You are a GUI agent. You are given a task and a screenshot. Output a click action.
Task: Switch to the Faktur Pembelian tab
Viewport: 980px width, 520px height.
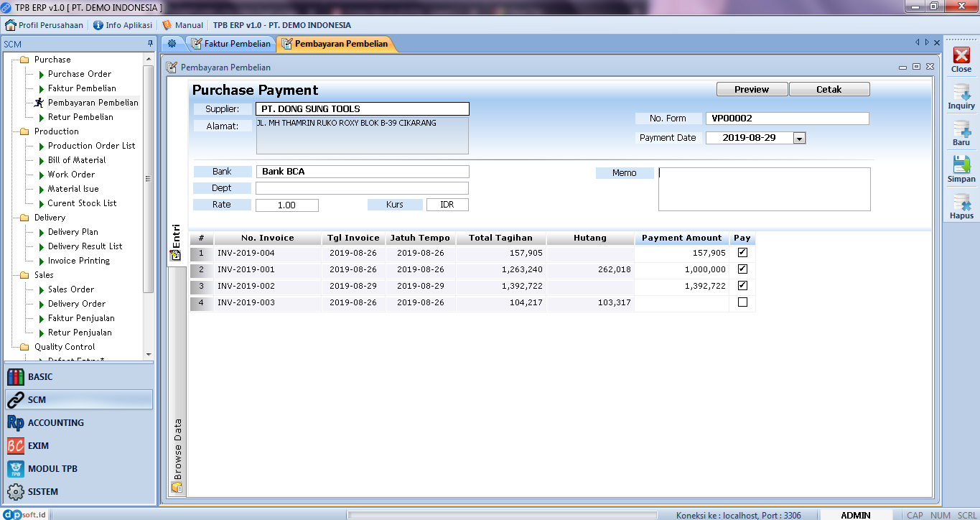(x=231, y=44)
